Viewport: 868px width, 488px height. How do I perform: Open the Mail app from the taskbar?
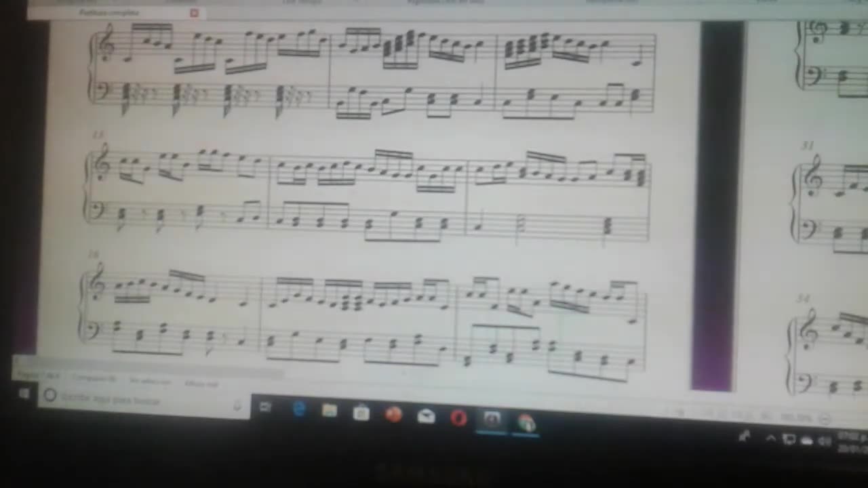[426, 416]
